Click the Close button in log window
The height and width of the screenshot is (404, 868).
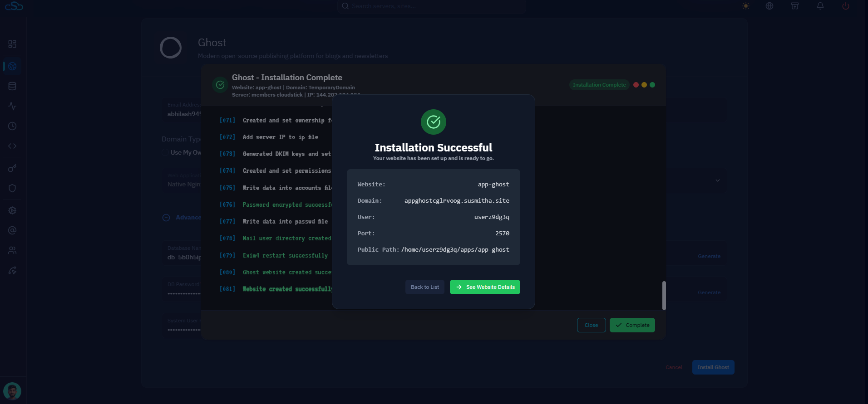(x=591, y=325)
